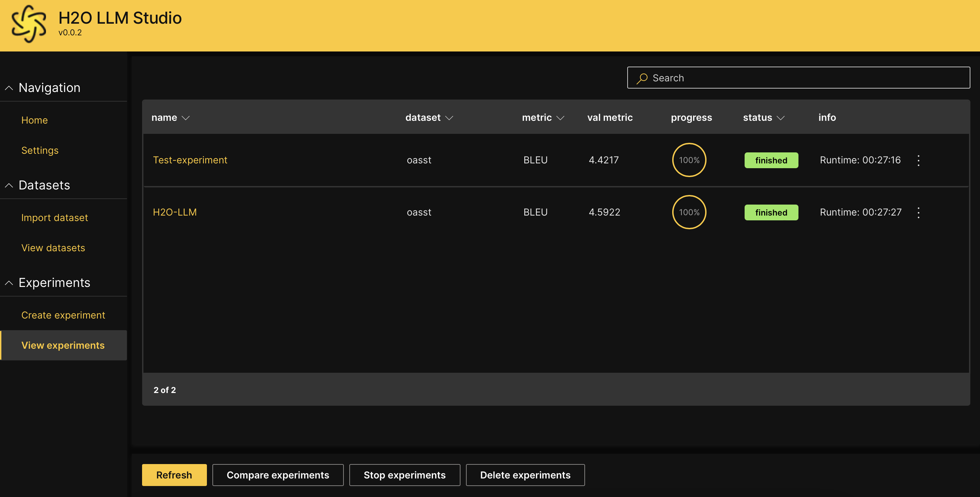Open the three-dot menu for H2O-LLM

click(x=918, y=212)
